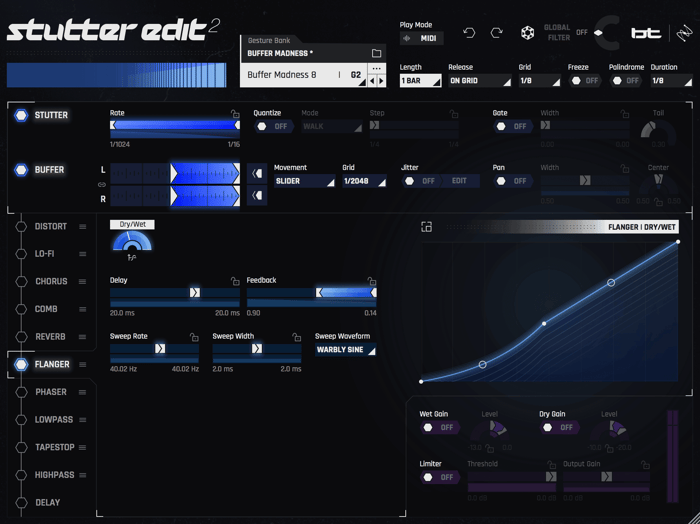Open the gesture options ellipsis menu
Image resolution: width=700 pixels, height=524 pixels.
[x=376, y=69]
